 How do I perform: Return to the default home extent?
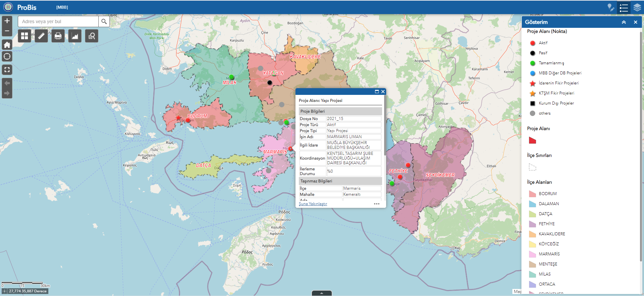(x=7, y=45)
